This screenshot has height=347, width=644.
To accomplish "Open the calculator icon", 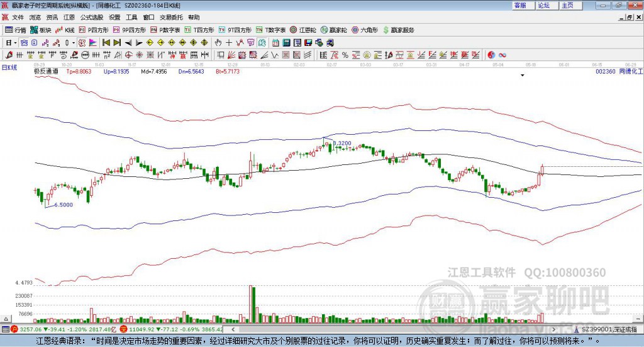I will tap(286, 43).
